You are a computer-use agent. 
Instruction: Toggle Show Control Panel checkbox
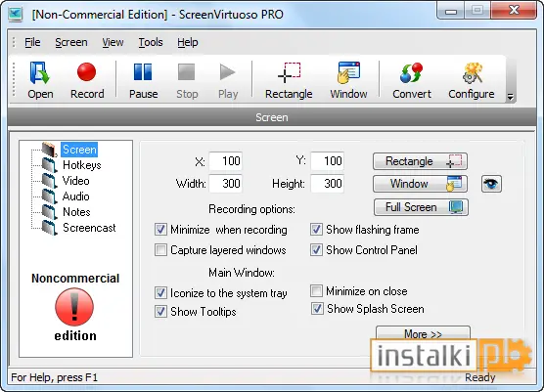pos(316,250)
